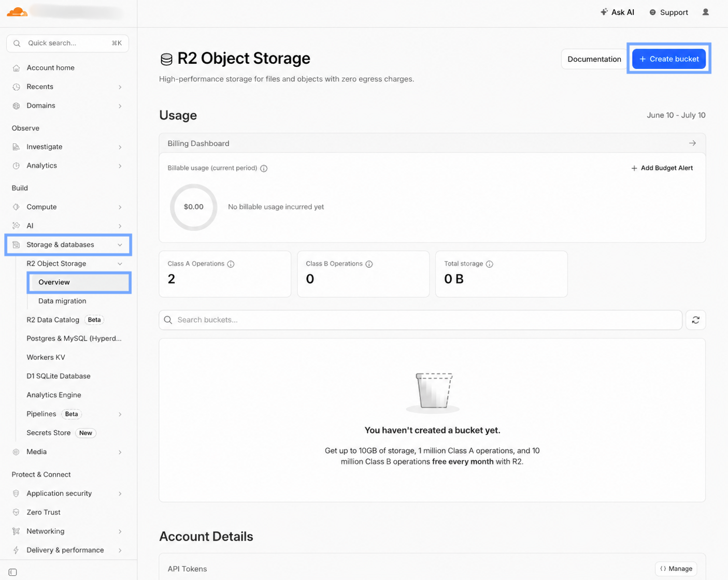Viewport: 728px width, 580px height.
Task: Click the Investigate icon in sidebar
Action: point(16,147)
